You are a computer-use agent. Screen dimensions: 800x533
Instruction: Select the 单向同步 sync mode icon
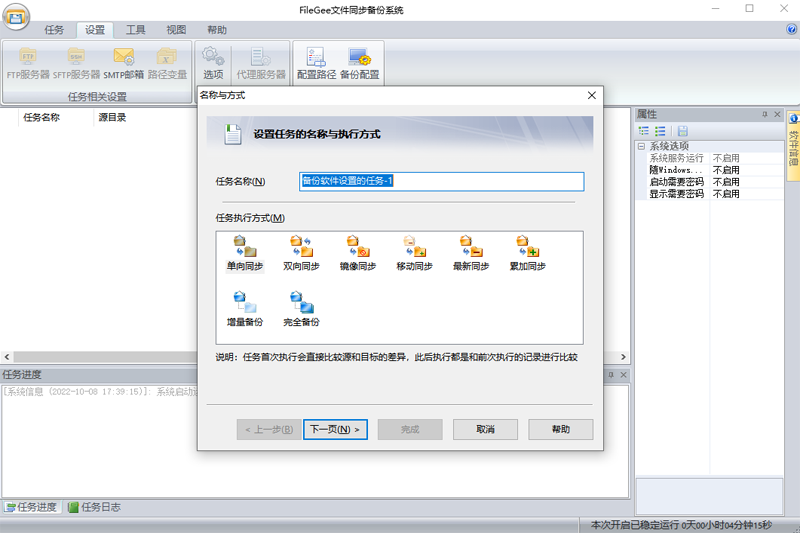245,252
